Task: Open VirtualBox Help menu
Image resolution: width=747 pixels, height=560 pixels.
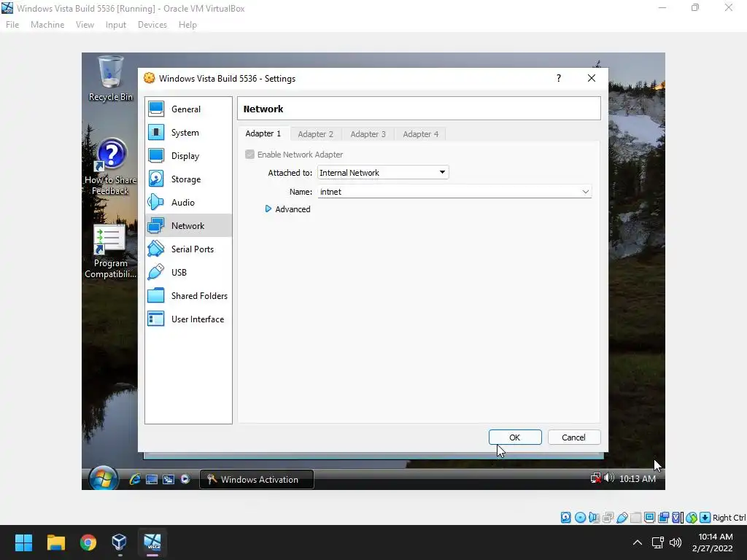Action: click(187, 25)
